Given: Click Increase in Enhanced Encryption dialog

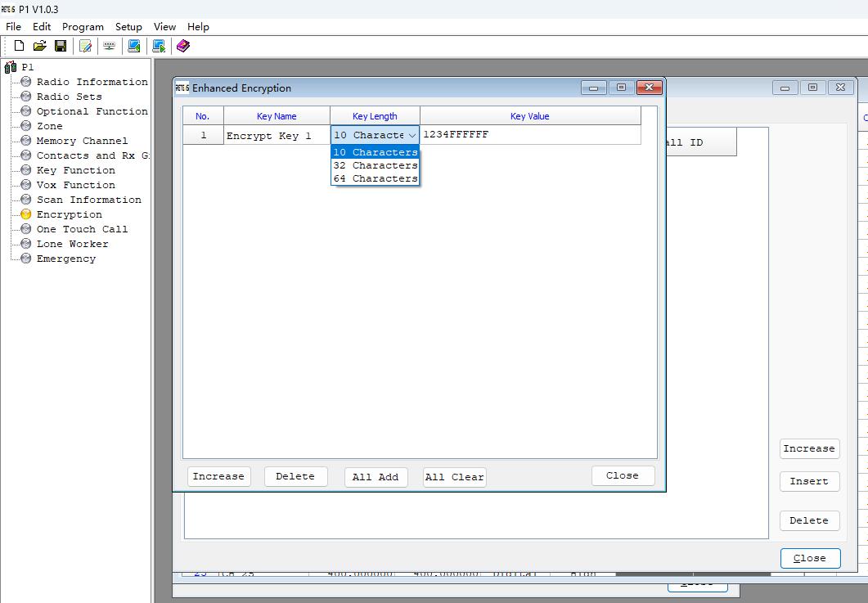Looking at the screenshot, I should [x=218, y=476].
